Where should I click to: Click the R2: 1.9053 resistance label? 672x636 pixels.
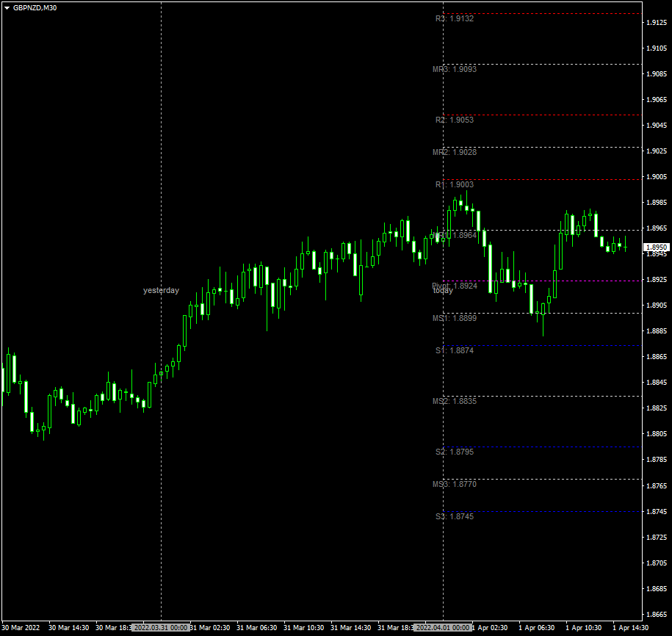click(454, 120)
